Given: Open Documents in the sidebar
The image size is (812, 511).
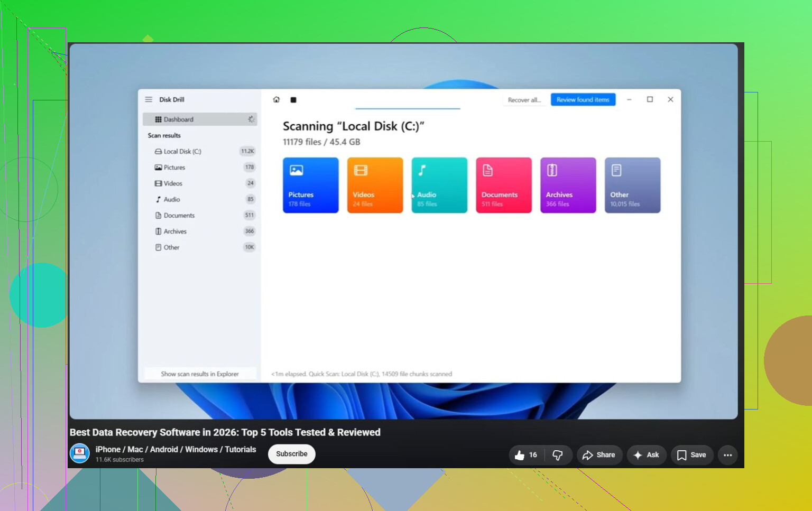Looking at the screenshot, I should coord(200,216).
